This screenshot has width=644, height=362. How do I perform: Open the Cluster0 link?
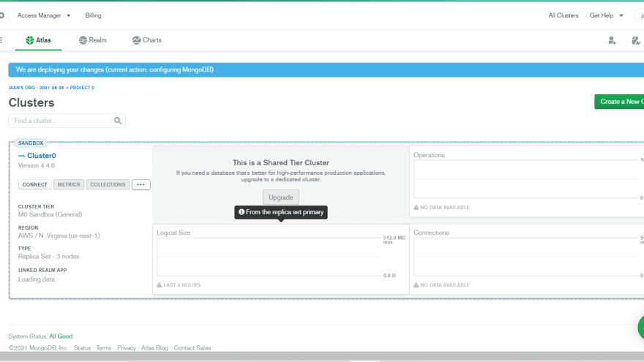point(42,156)
